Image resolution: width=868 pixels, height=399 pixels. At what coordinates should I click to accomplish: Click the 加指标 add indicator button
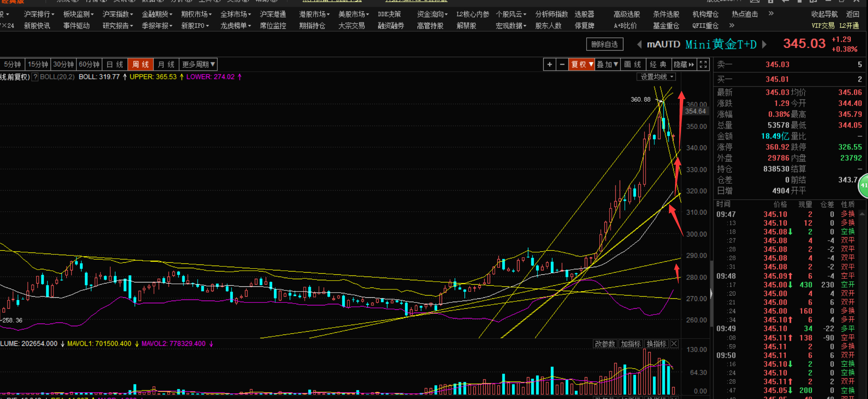pyautogui.click(x=631, y=344)
